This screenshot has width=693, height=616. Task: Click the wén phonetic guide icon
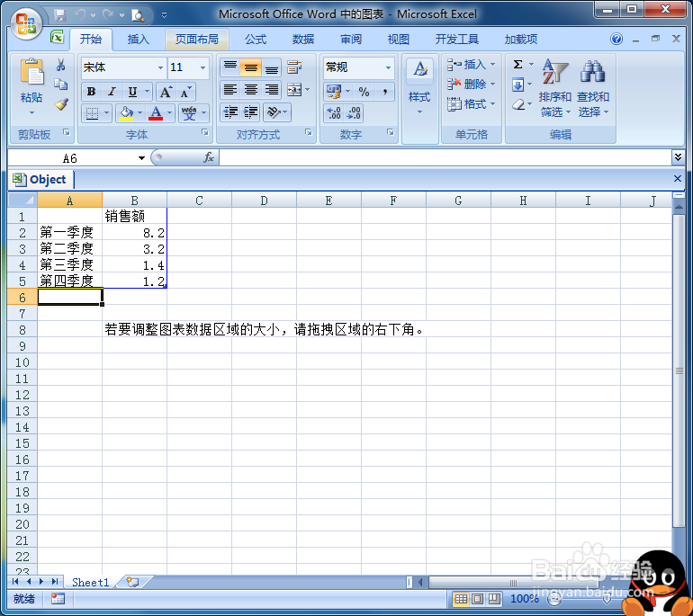[189, 113]
